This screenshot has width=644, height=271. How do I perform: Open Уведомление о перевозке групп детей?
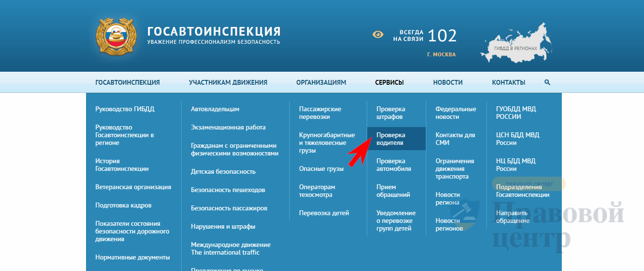click(x=396, y=221)
